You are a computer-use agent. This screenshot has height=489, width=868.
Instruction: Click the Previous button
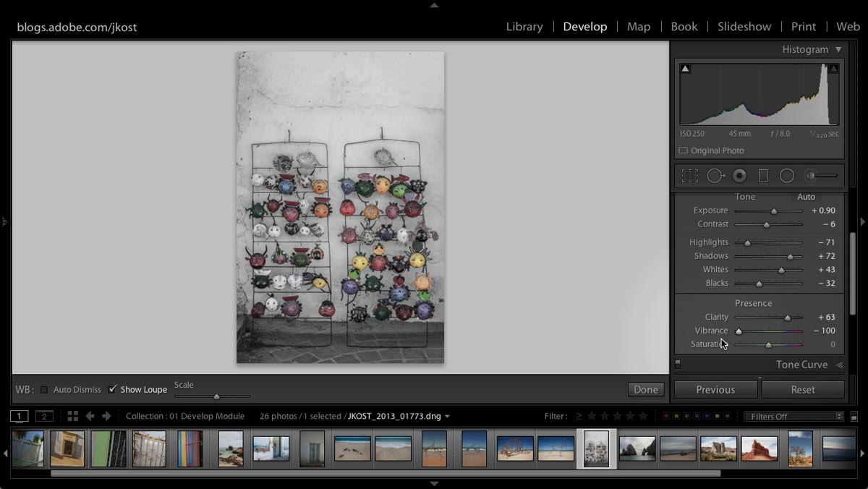tap(715, 389)
